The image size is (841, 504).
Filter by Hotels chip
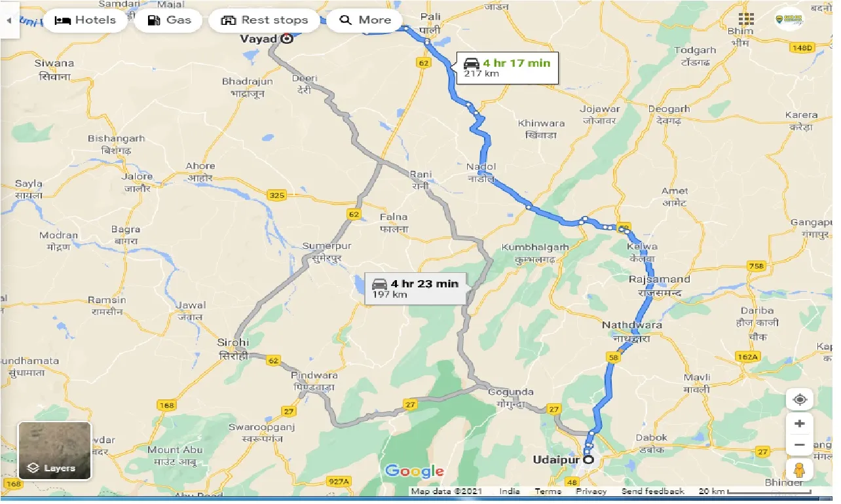click(85, 20)
